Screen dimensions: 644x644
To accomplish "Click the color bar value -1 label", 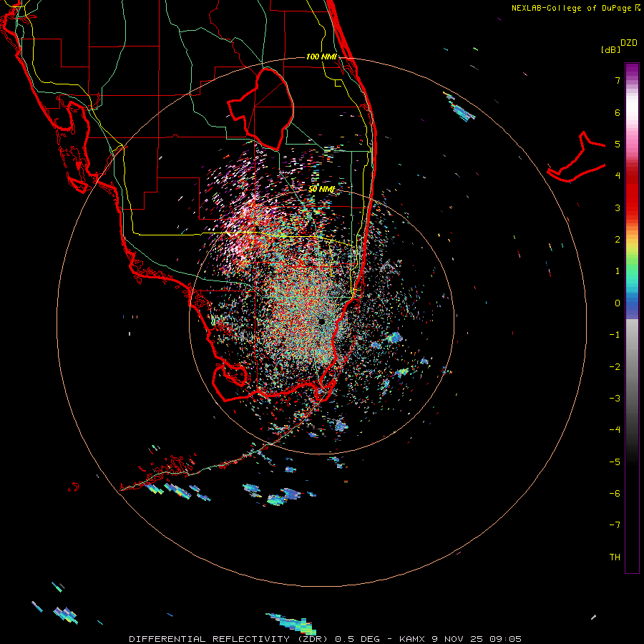I will pos(615,335).
